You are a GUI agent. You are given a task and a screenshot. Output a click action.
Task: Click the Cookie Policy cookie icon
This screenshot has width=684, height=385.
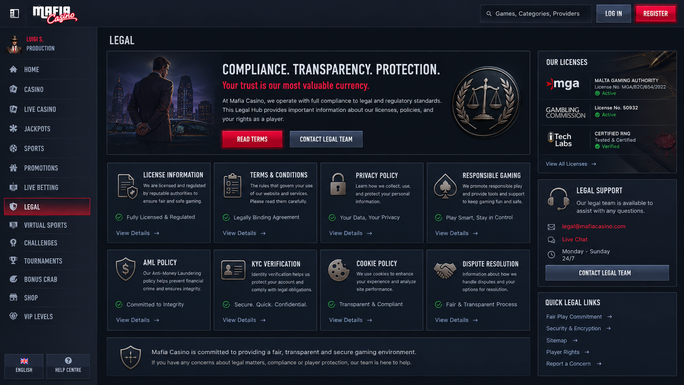click(x=339, y=270)
